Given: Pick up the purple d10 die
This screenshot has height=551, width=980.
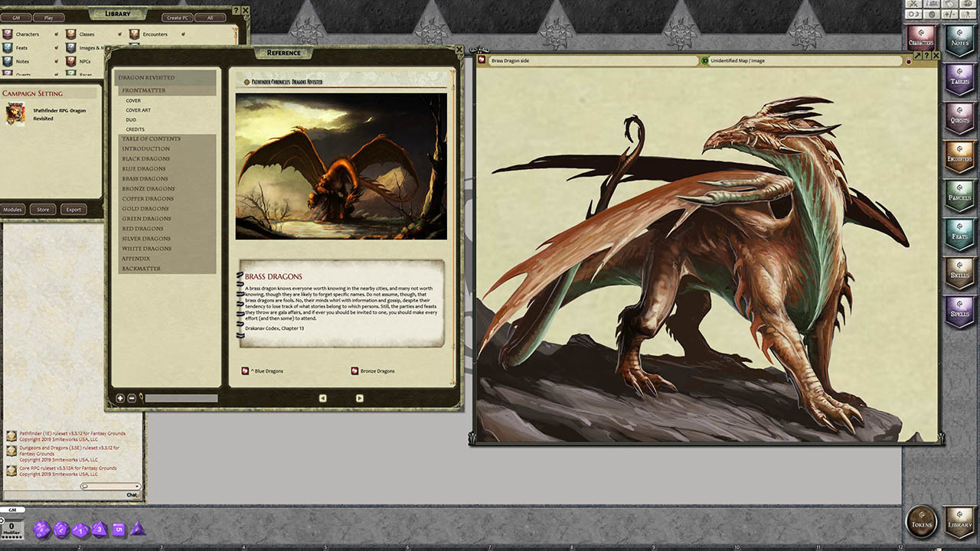Looking at the screenshot, I should coord(80,529).
